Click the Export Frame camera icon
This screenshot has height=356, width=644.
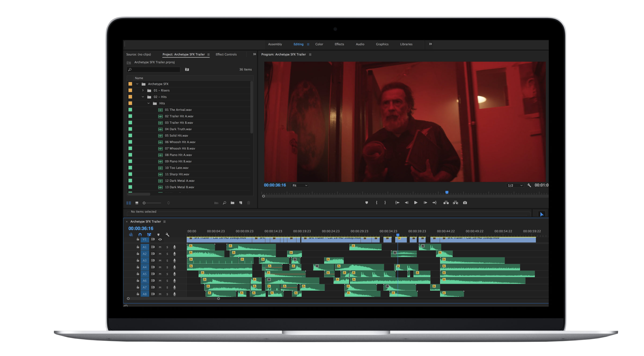[465, 203]
